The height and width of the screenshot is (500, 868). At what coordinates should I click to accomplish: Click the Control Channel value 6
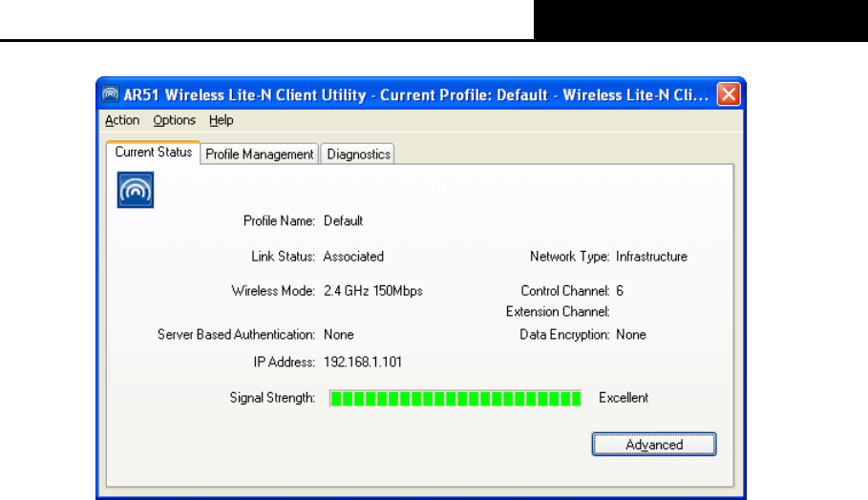[x=620, y=291]
